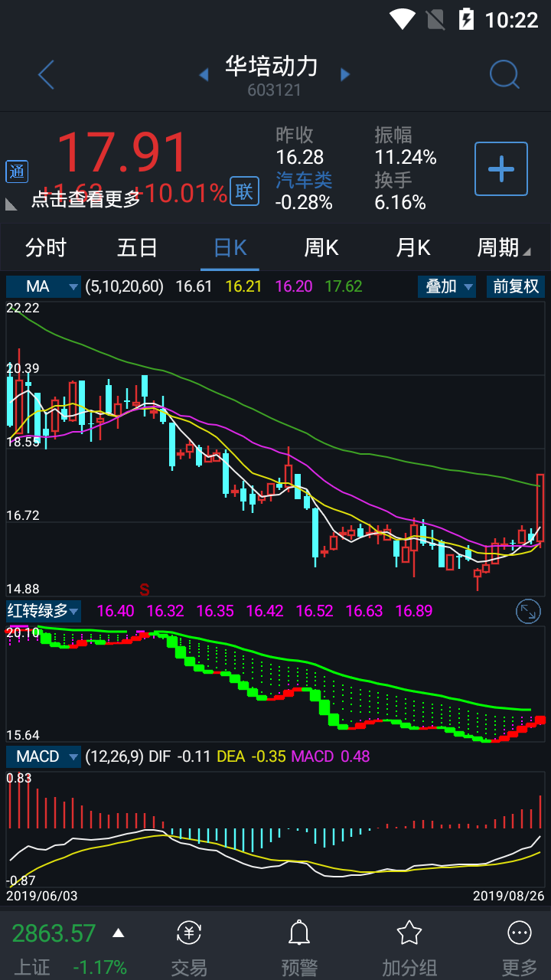Open 叠加 overlay dropdown
Image resolution: width=551 pixels, height=980 pixels.
click(x=447, y=286)
